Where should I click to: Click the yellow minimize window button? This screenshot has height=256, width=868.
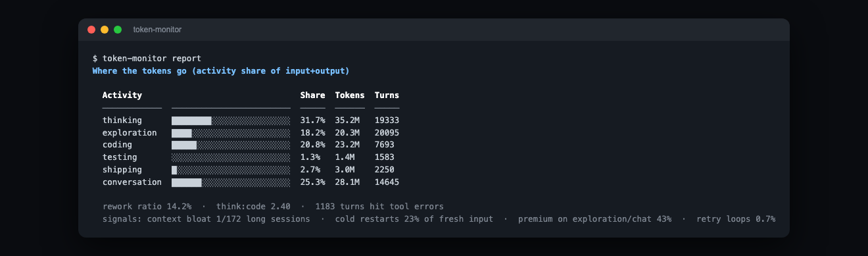pos(105,30)
